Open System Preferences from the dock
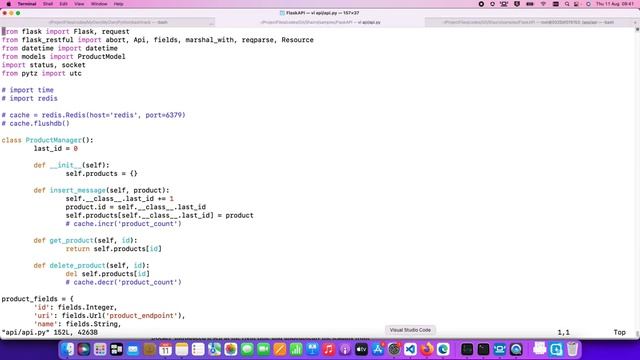This screenshot has width=640, height=360. (x=394, y=349)
